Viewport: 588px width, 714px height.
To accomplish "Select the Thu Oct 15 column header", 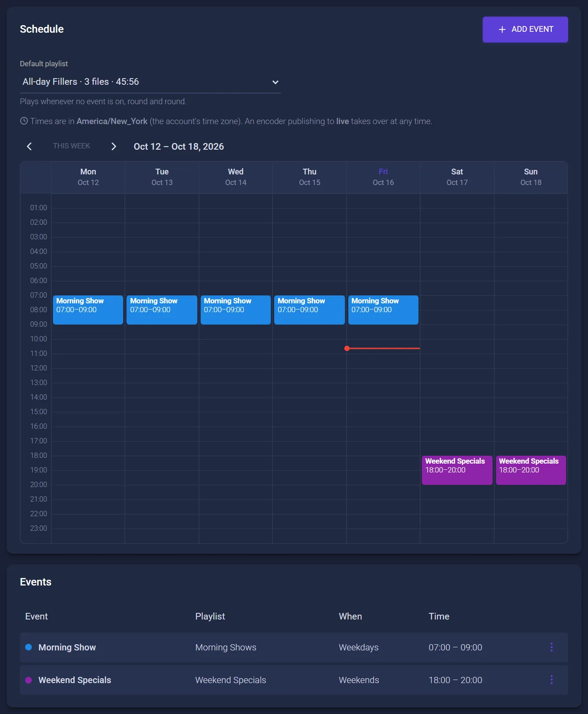I will (309, 177).
